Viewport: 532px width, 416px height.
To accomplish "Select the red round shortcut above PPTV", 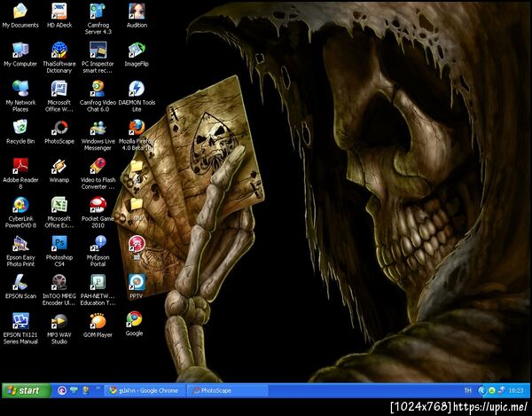I will click(137, 247).
